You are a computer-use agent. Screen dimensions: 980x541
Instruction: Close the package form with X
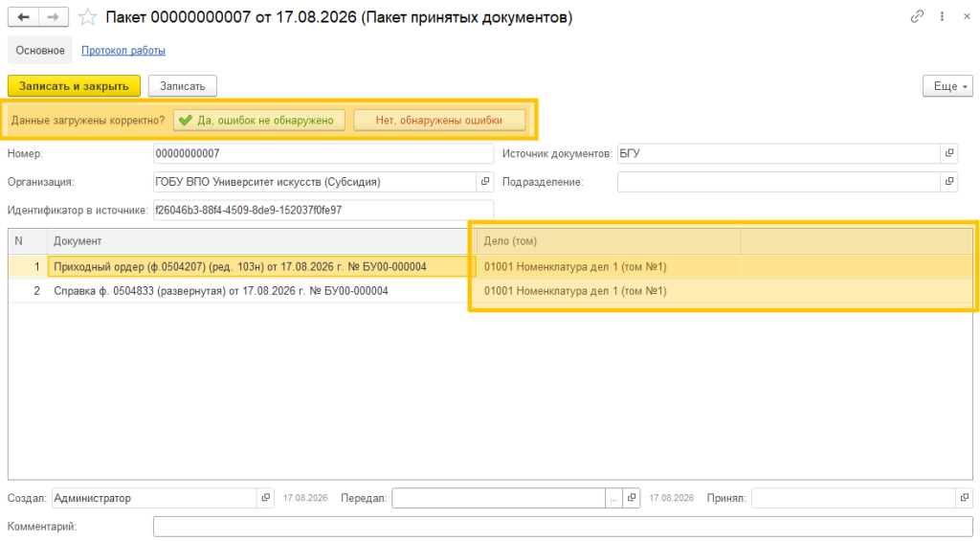[x=967, y=17]
